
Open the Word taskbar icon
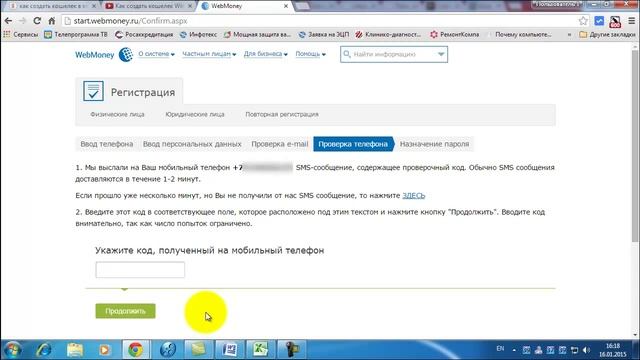(230, 350)
